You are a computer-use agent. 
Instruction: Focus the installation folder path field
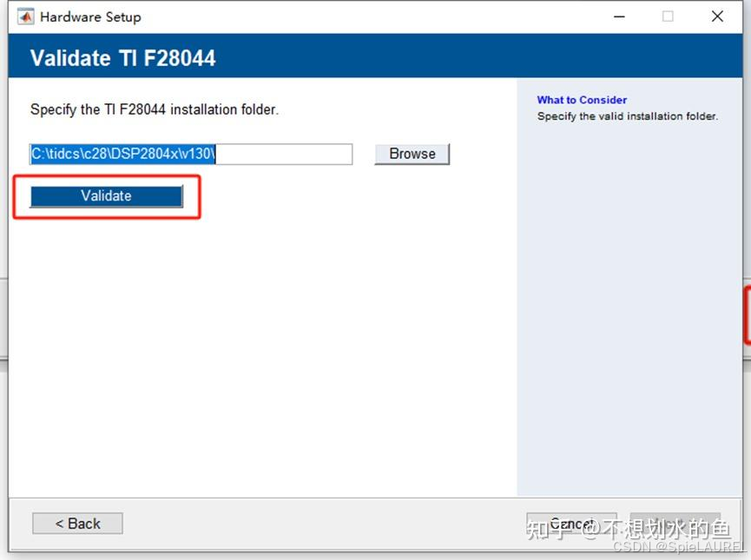[191, 154]
